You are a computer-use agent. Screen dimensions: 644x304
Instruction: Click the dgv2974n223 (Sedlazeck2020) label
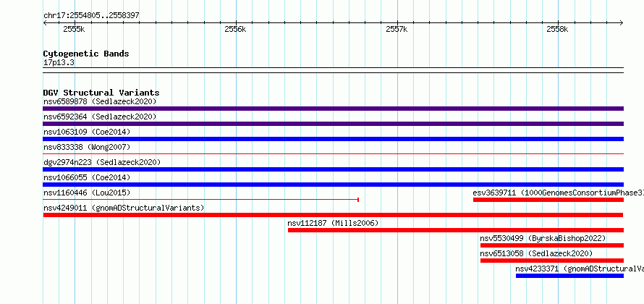(x=102, y=162)
